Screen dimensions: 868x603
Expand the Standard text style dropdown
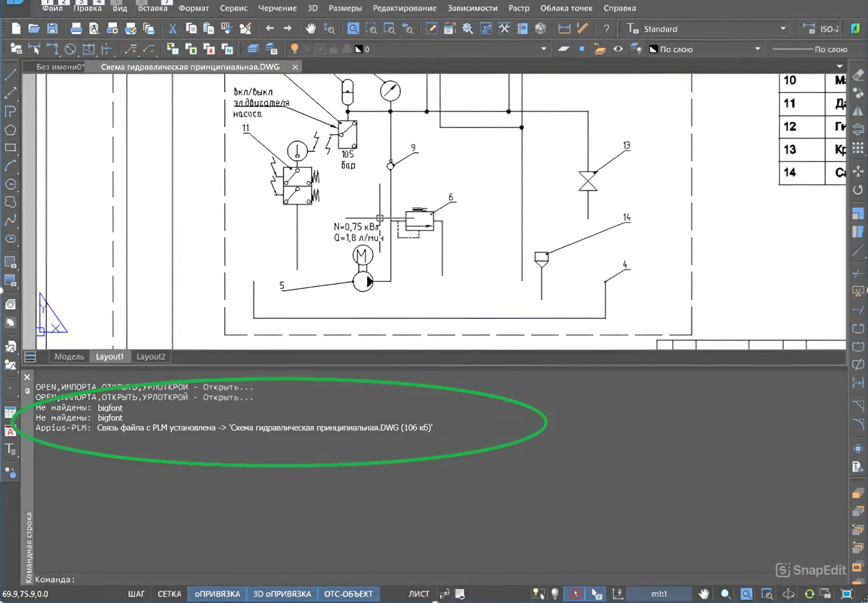tap(783, 28)
